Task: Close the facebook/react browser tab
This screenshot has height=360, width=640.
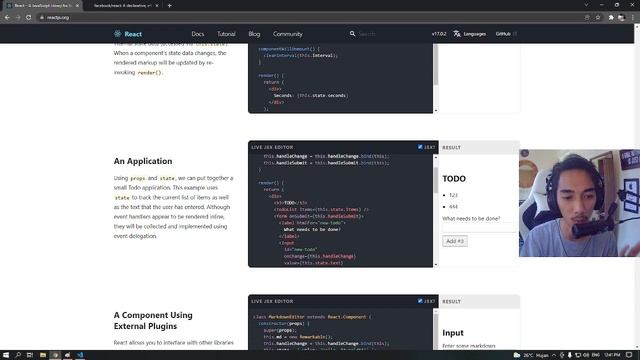Action: tap(157, 6)
